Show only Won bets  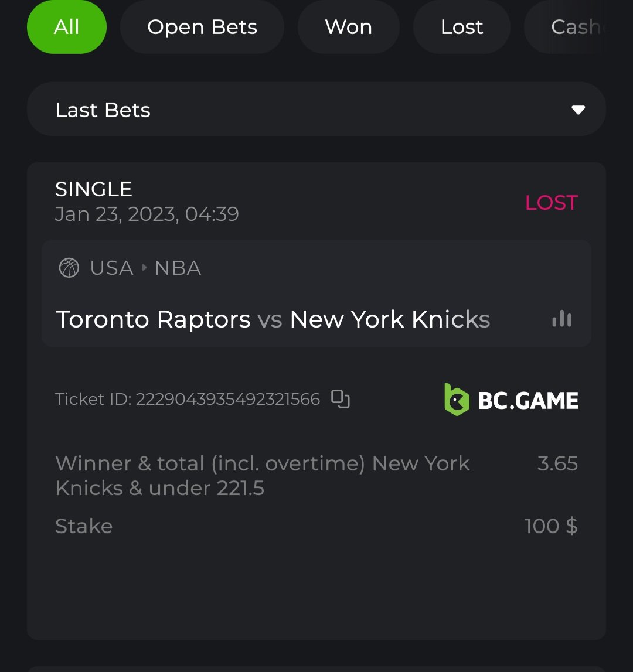348,27
